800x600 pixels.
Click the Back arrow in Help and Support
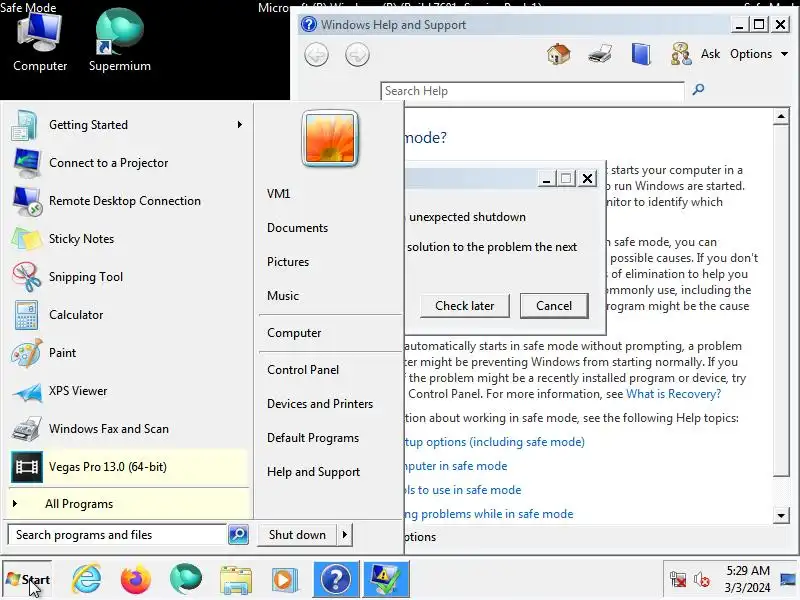[316, 55]
